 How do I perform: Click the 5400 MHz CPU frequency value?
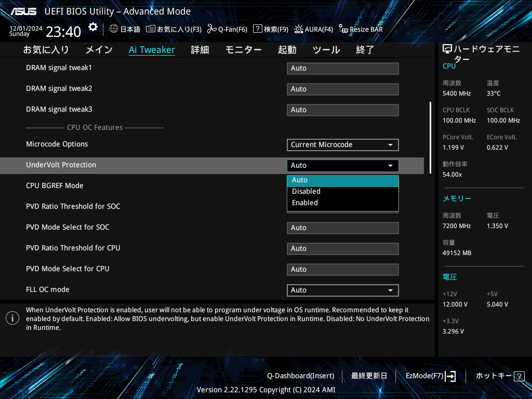457,94
